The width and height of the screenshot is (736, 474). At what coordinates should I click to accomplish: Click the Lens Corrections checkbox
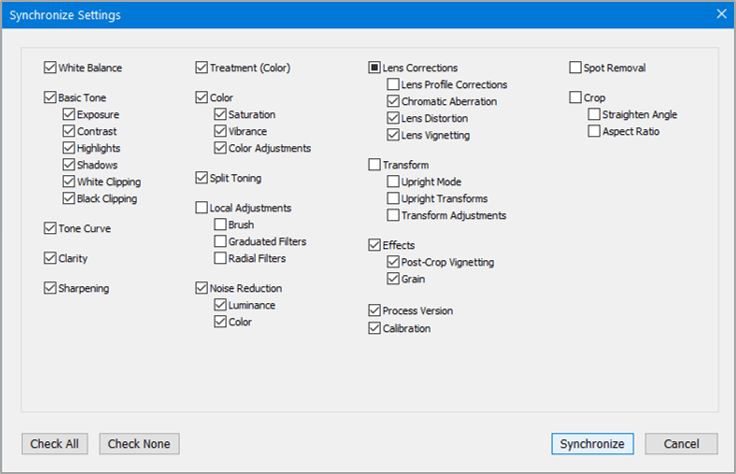pos(375,68)
